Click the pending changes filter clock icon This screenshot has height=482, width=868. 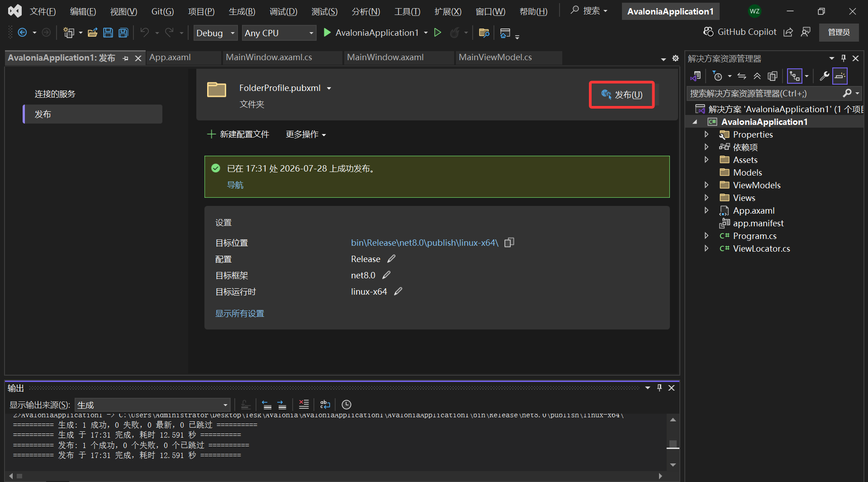(x=717, y=76)
